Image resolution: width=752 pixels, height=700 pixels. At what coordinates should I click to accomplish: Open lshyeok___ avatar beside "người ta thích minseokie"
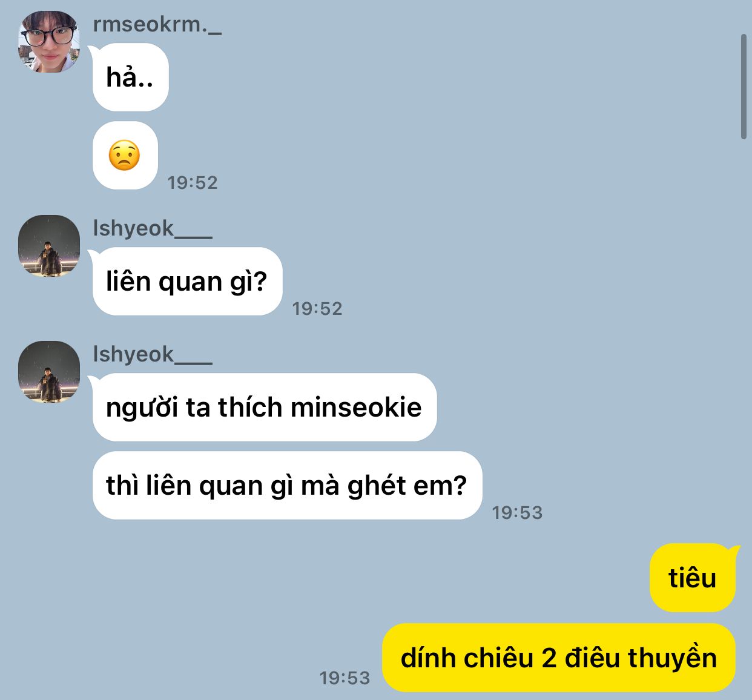pos(49,372)
